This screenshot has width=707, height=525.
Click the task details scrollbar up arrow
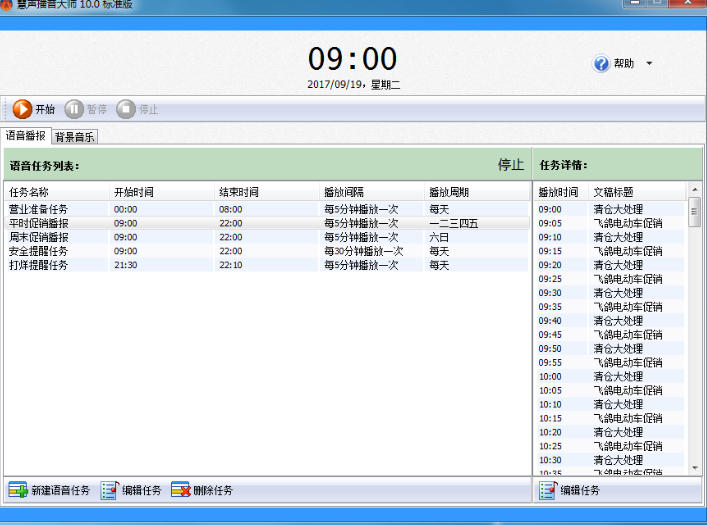(x=694, y=189)
